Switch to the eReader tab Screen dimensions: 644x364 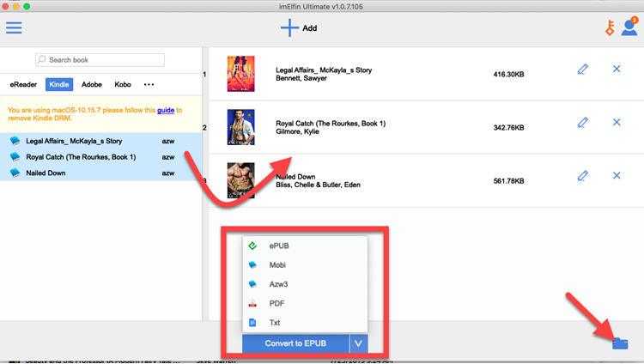pyautogui.click(x=23, y=84)
